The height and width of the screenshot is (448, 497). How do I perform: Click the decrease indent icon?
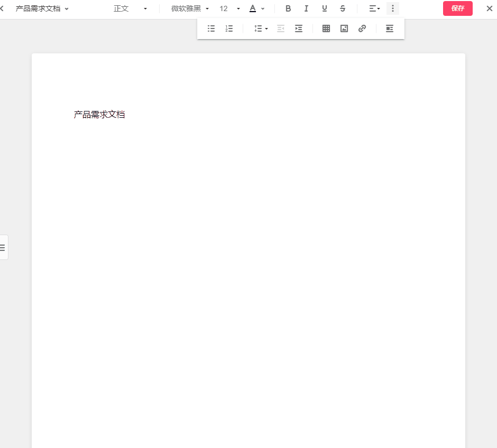pyautogui.click(x=281, y=29)
